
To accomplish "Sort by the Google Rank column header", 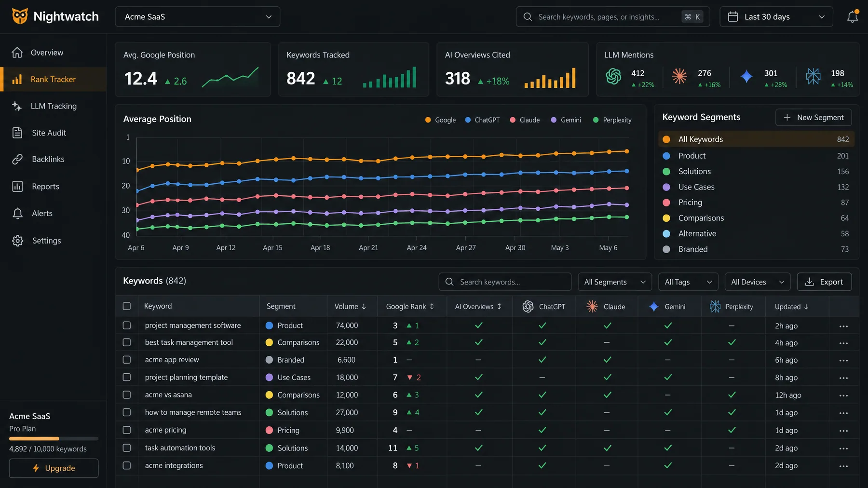I will [x=410, y=307].
